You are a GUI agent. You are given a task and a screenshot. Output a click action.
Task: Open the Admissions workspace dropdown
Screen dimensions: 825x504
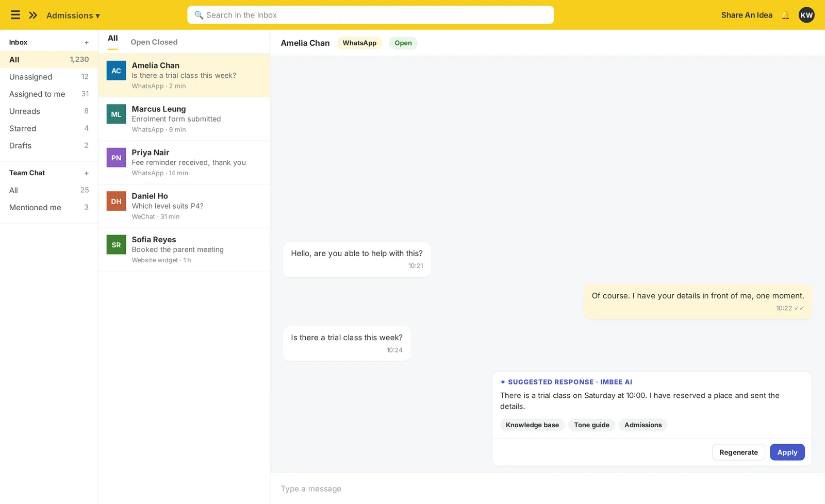tap(73, 15)
